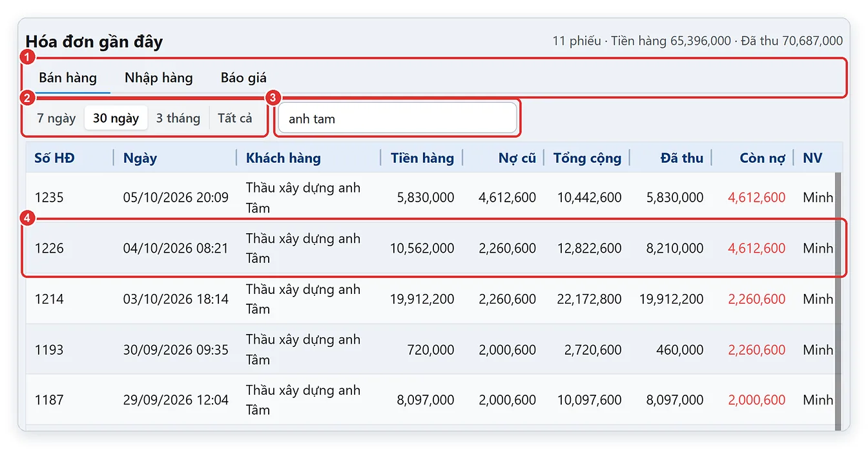Click Tiền hàng value 10,562,000
This screenshot has height=449, width=868.
(x=422, y=248)
